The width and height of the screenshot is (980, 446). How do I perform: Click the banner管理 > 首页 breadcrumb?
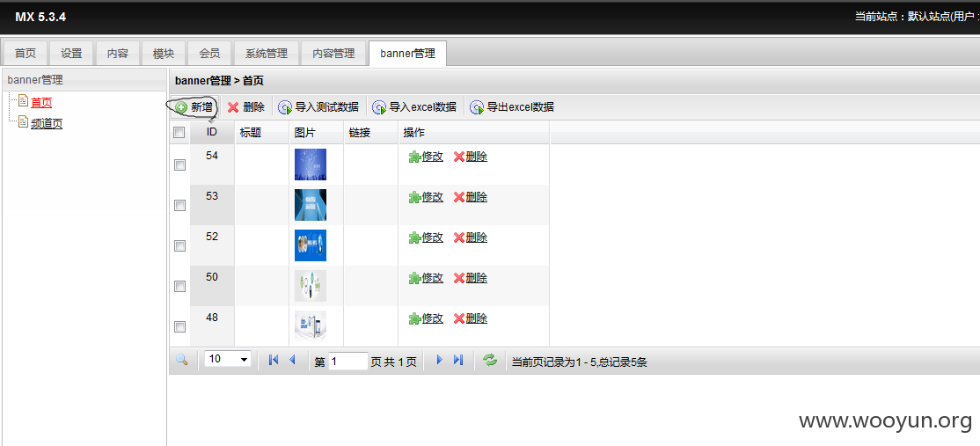219,80
